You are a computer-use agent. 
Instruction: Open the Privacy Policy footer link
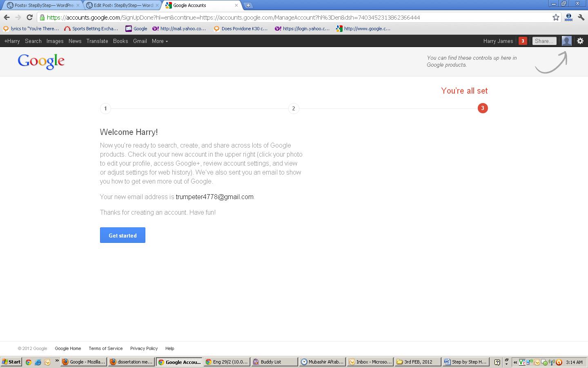point(144,348)
